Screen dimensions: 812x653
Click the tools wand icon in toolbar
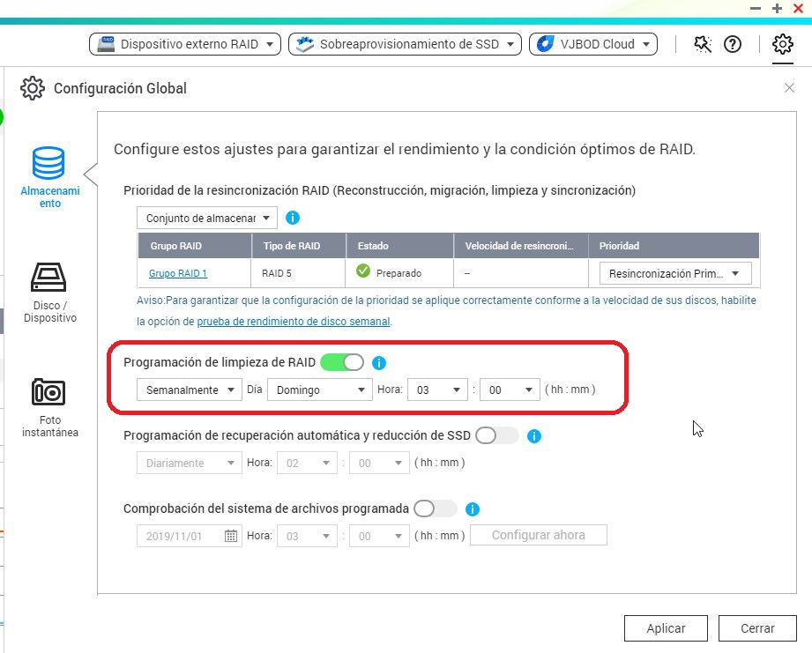click(x=703, y=44)
